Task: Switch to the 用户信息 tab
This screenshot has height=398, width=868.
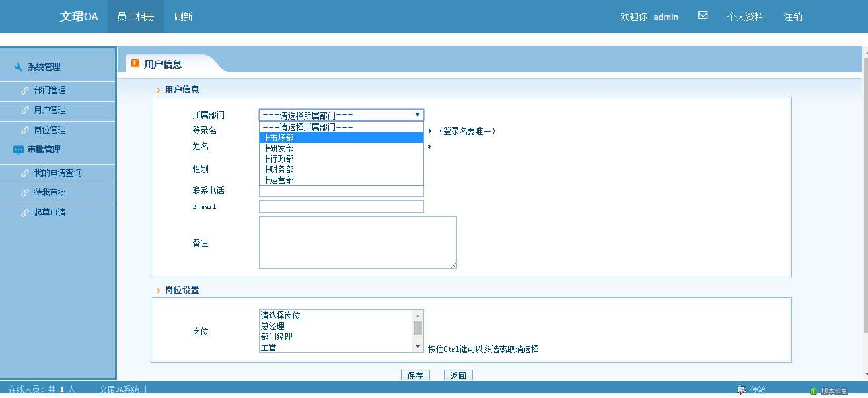Action: 163,64
